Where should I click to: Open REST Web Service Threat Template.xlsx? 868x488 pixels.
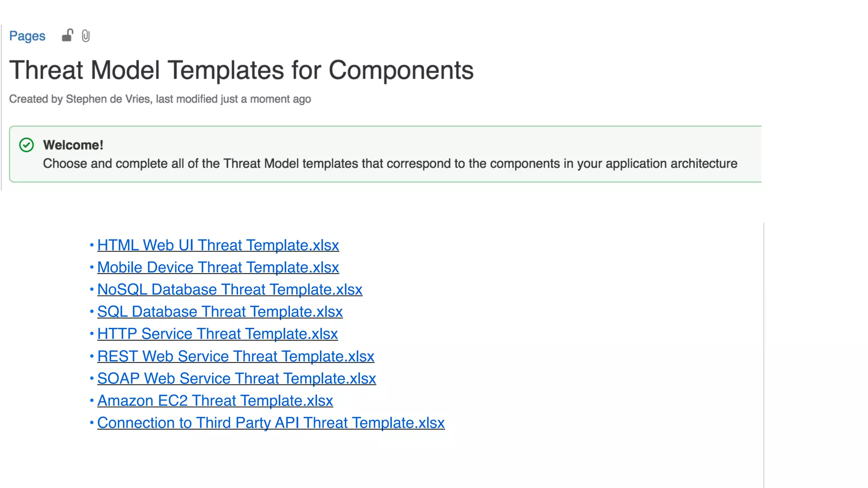point(236,356)
